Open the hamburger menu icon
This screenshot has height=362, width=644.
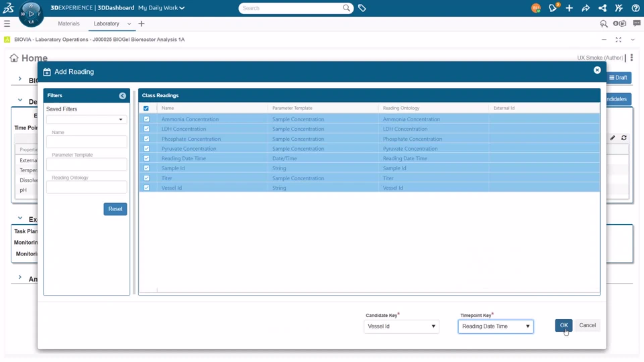click(x=7, y=24)
